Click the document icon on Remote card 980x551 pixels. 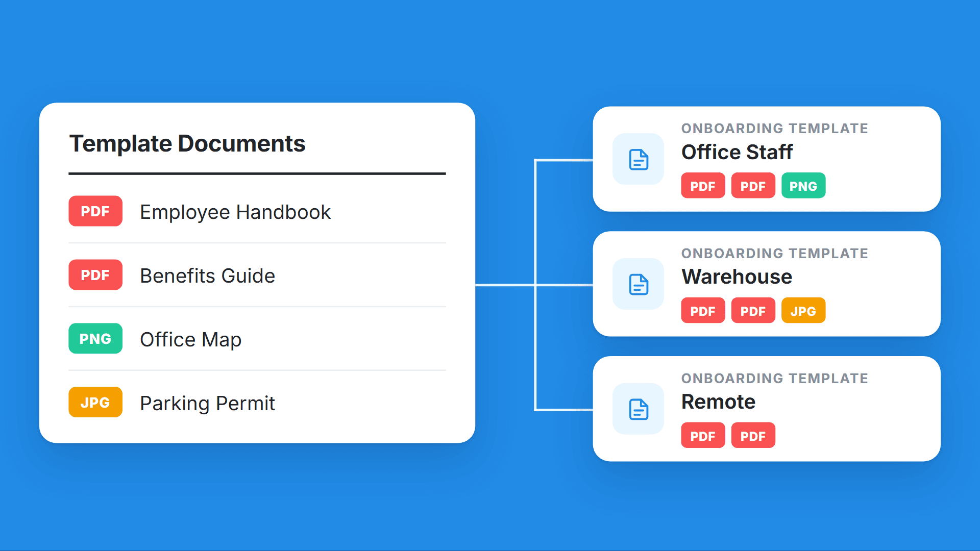coord(638,409)
